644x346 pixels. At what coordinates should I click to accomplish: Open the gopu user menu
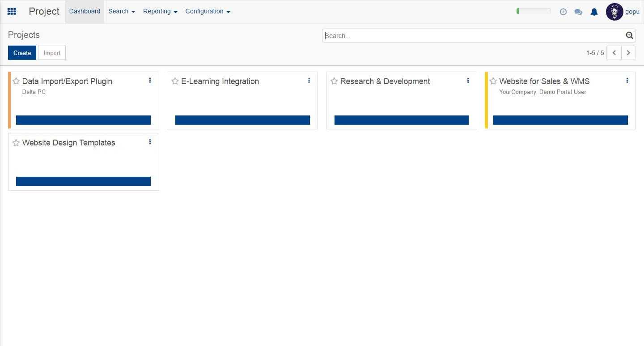point(623,12)
